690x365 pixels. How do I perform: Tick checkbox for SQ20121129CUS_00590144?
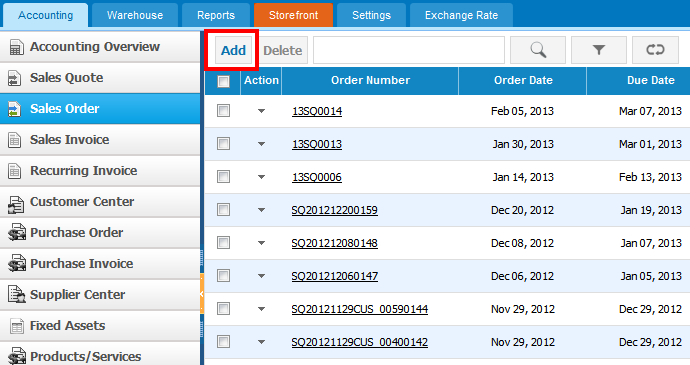point(224,309)
